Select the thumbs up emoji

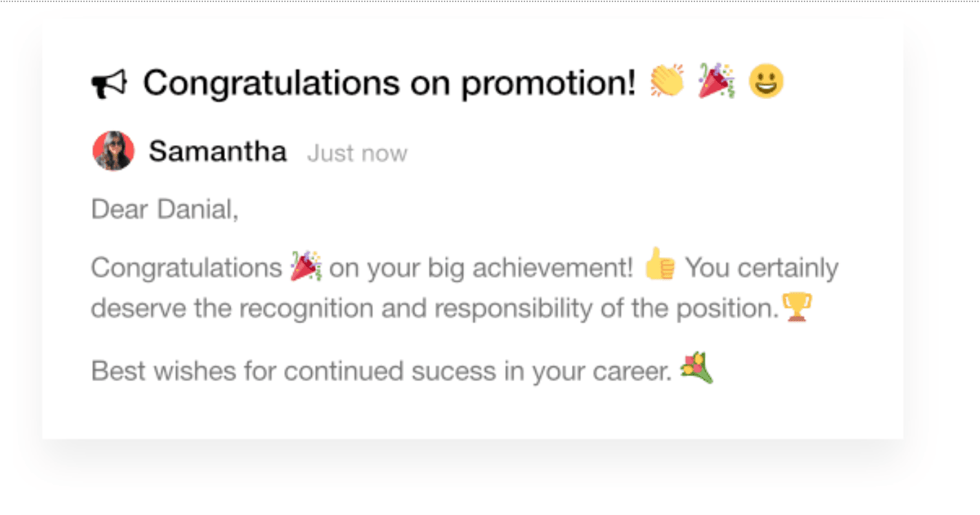pyautogui.click(x=660, y=264)
